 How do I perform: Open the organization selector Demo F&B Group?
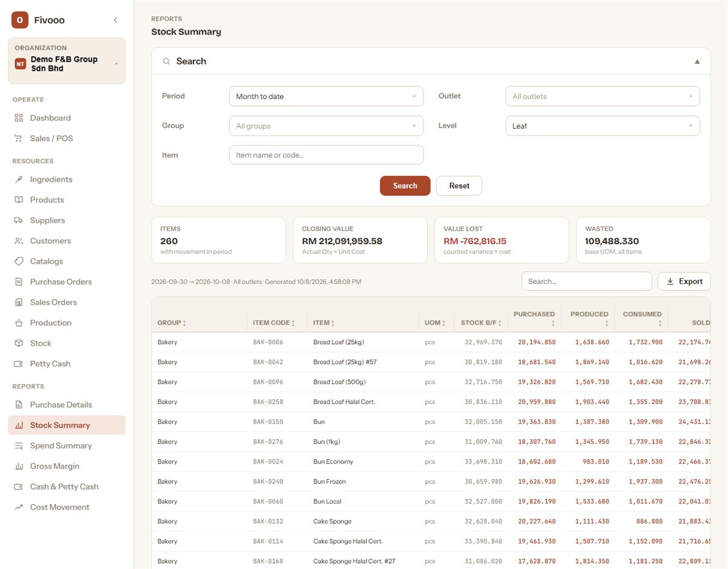point(67,61)
